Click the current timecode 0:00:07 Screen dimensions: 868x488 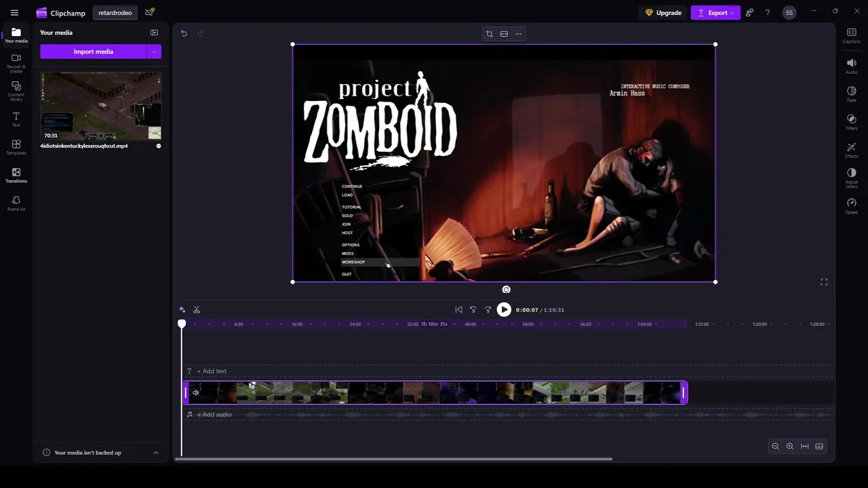(x=527, y=310)
